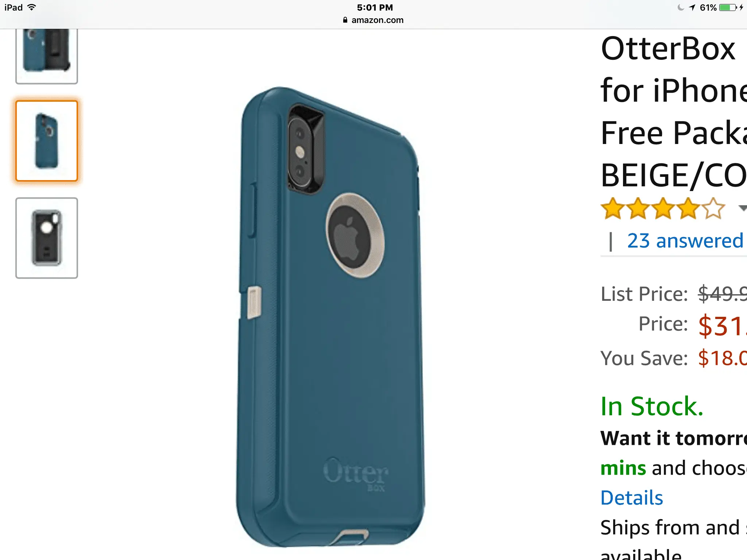Viewport: 747px width, 560px height.
Task: Tap the Wi-Fi status icon
Action: [32, 7]
